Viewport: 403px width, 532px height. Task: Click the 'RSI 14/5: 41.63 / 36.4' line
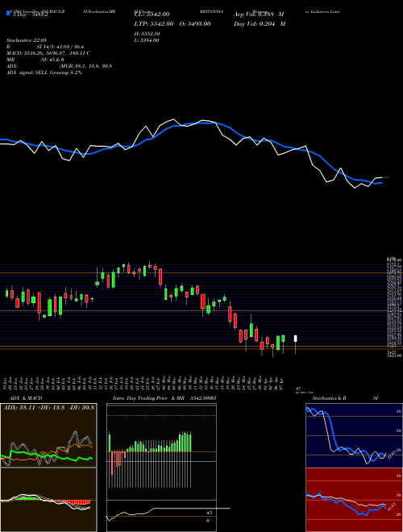pyautogui.click(x=45, y=47)
